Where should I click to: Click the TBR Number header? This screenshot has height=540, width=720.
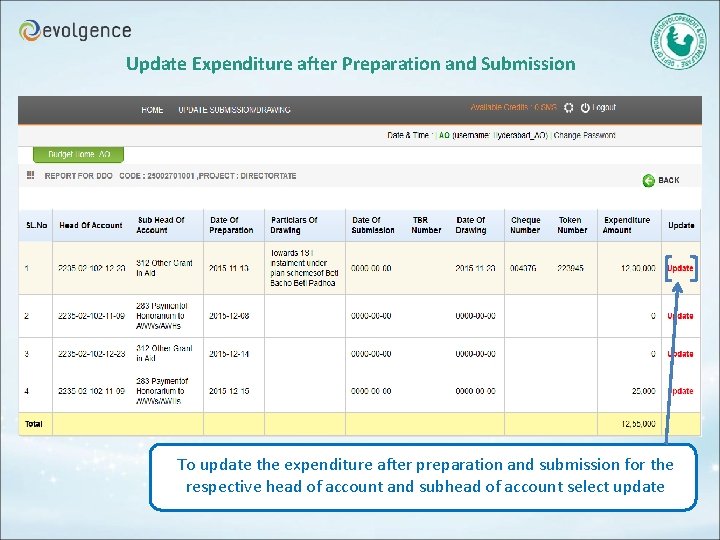(x=426, y=225)
